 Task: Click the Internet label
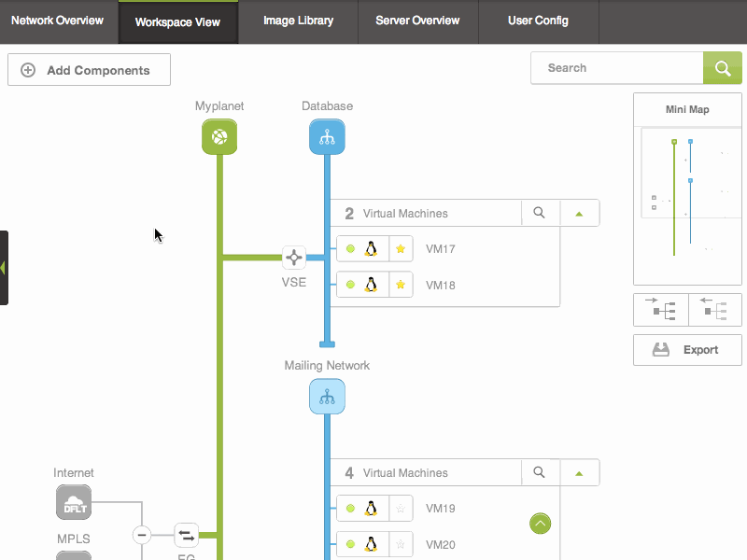tap(74, 473)
